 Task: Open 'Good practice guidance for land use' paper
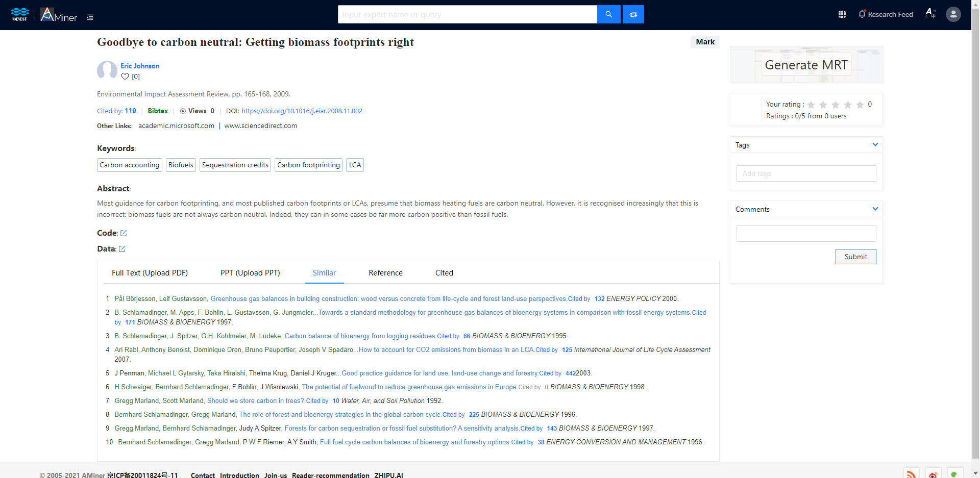[x=439, y=373]
